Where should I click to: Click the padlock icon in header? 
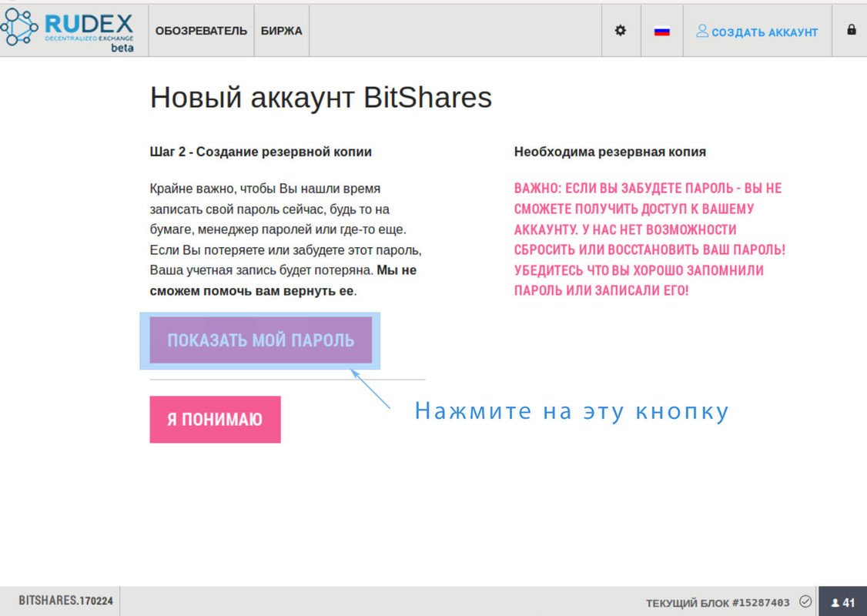852,29
